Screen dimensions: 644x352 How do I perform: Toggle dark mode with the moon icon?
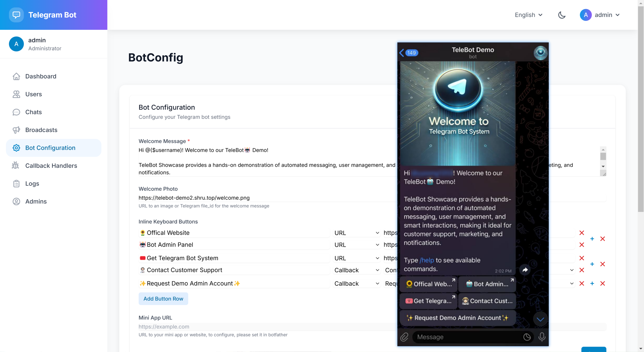[562, 15]
